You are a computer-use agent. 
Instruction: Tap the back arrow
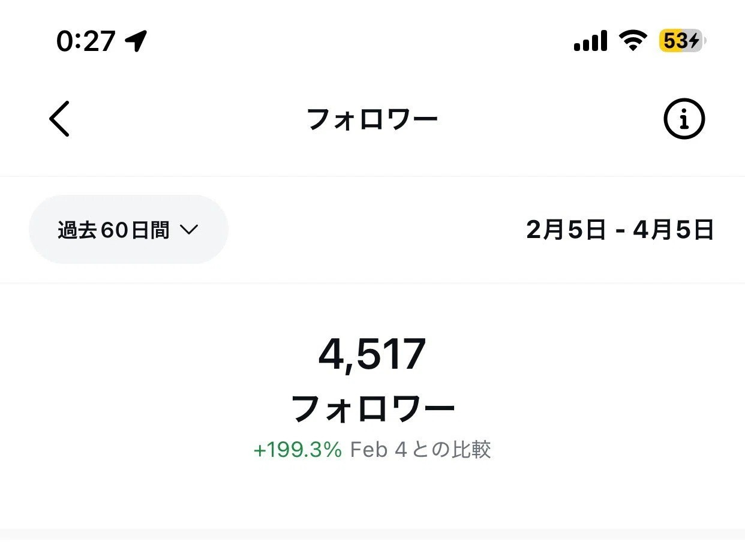[59, 119]
